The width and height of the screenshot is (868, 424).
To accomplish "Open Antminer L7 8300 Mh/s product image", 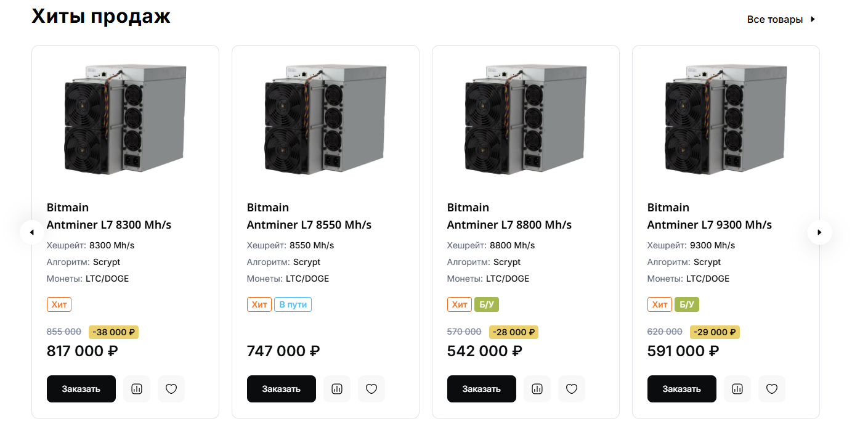I will click(x=125, y=118).
